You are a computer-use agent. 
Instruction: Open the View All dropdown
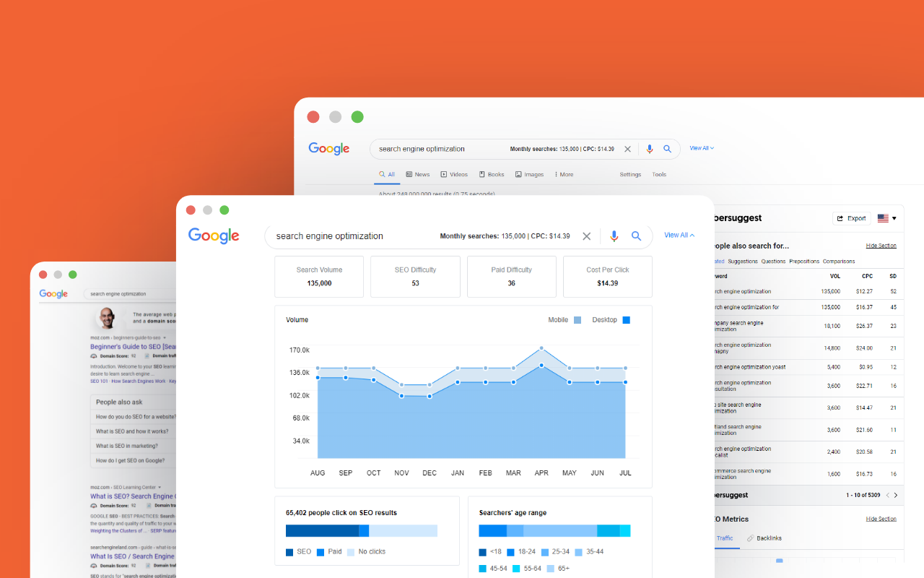[677, 235]
